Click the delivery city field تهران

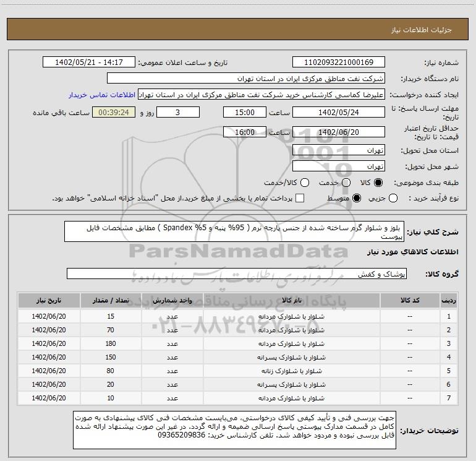tap(339, 166)
